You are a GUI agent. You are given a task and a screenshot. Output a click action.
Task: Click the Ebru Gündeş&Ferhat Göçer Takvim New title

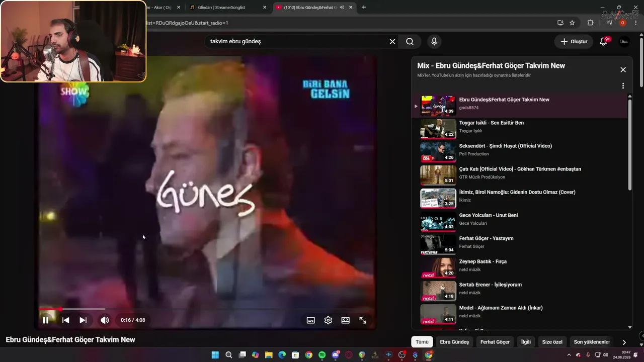[70, 340]
